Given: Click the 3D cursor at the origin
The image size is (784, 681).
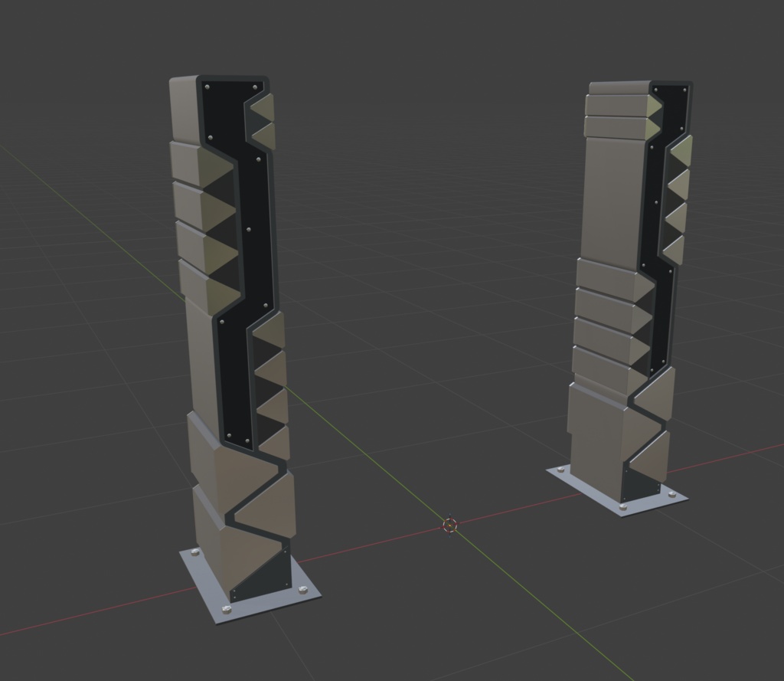Looking at the screenshot, I should [x=450, y=525].
